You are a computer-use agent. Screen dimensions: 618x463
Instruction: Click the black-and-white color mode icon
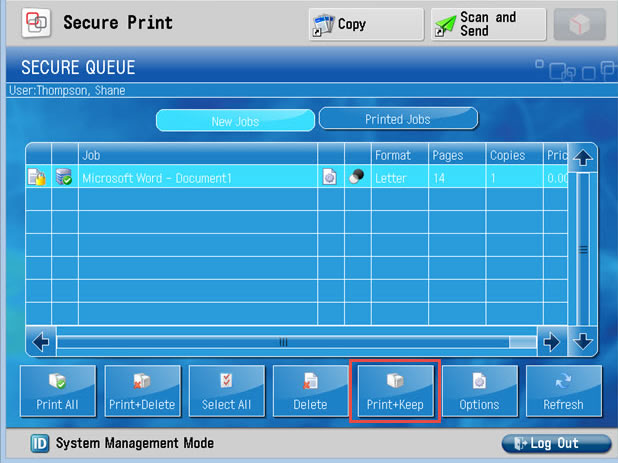click(x=357, y=176)
